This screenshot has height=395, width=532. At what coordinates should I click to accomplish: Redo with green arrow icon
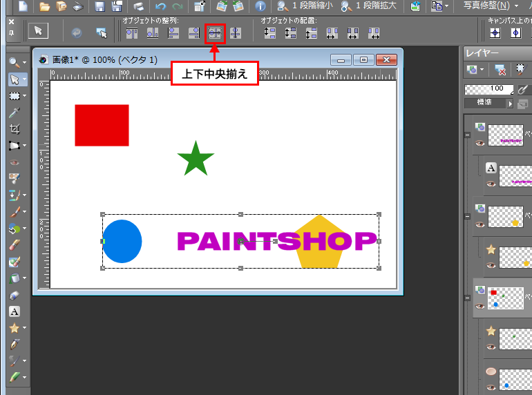pos(177,6)
